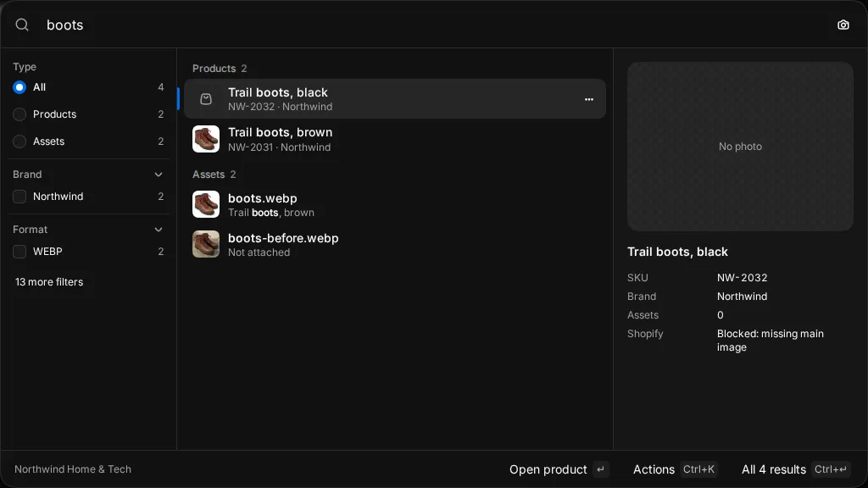868x488 pixels.
Task: Click the Ctrl+Enter shortcut badge
Action: [x=831, y=469]
